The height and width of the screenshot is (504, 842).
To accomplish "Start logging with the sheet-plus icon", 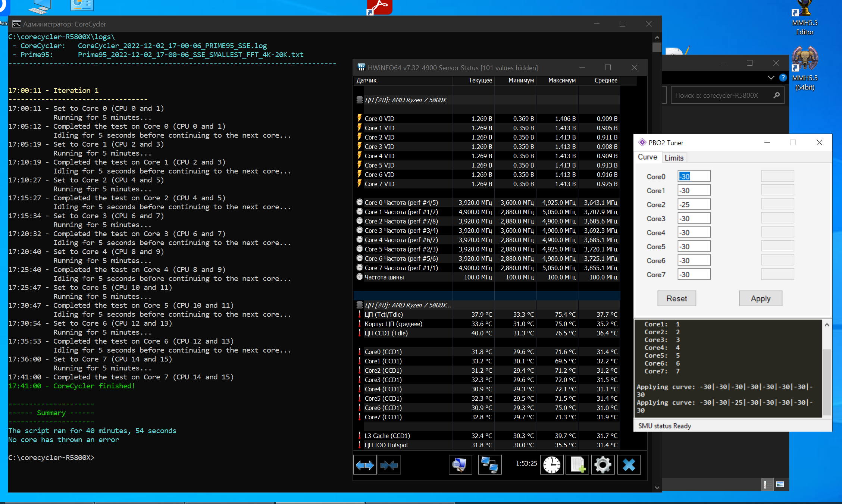I will tap(577, 465).
